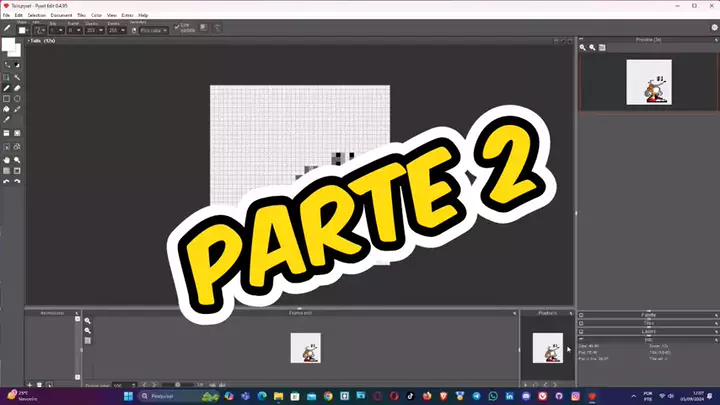Pick the Paint Bucket fill tool
The height and width of the screenshot is (405, 720).
pyautogui.click(x=6, y=109)
